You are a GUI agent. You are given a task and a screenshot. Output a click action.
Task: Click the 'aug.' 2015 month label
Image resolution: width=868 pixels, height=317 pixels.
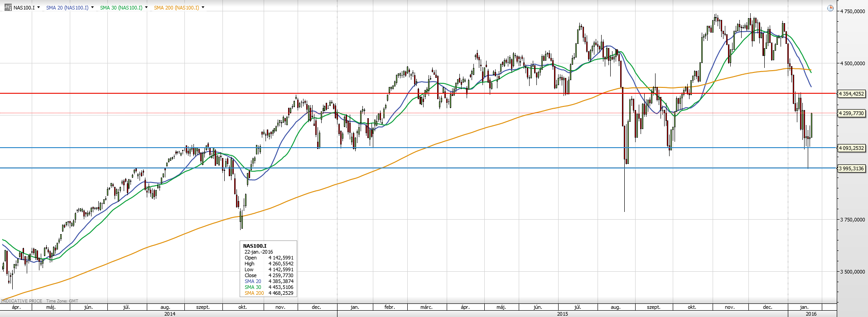615,307
